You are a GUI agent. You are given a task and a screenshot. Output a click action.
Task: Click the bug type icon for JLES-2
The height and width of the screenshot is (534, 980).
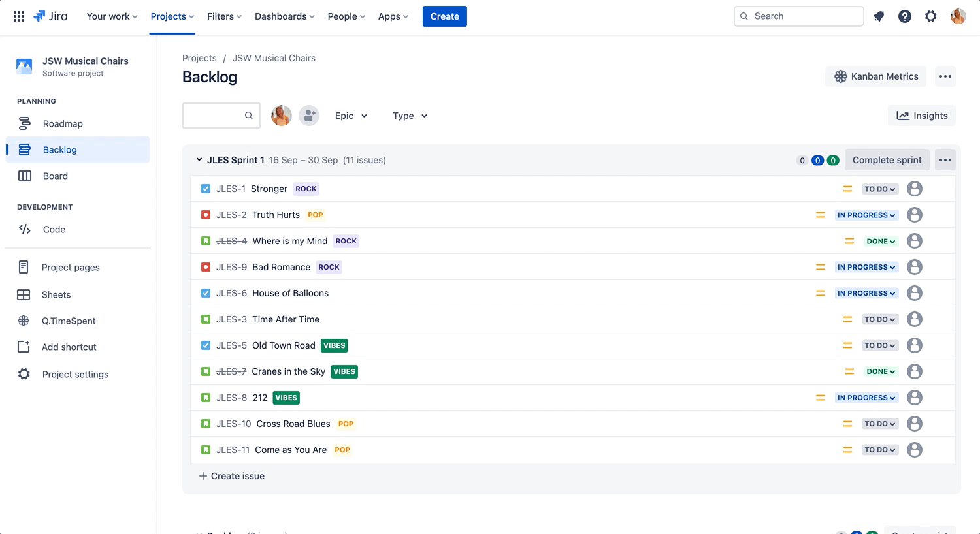click(x=206, y=215)
